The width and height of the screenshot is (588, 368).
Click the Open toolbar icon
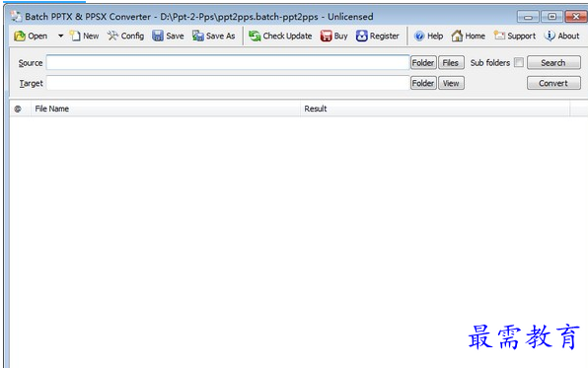pos(20,37)
